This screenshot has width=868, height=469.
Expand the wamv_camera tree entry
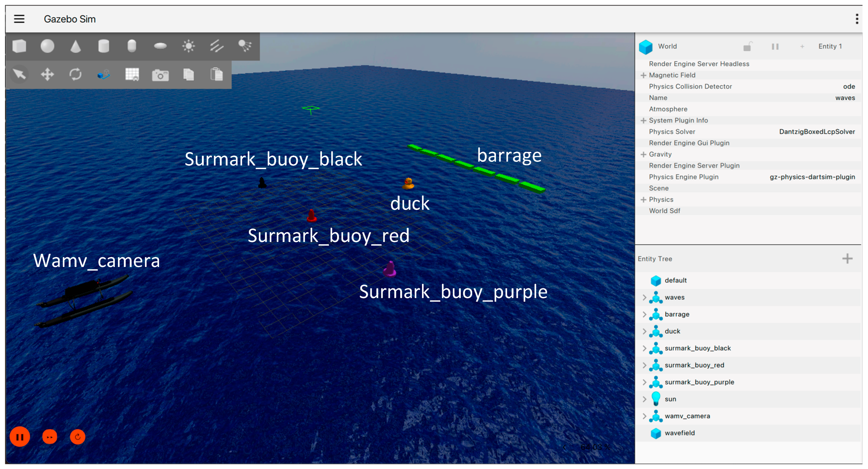(644, 416)
